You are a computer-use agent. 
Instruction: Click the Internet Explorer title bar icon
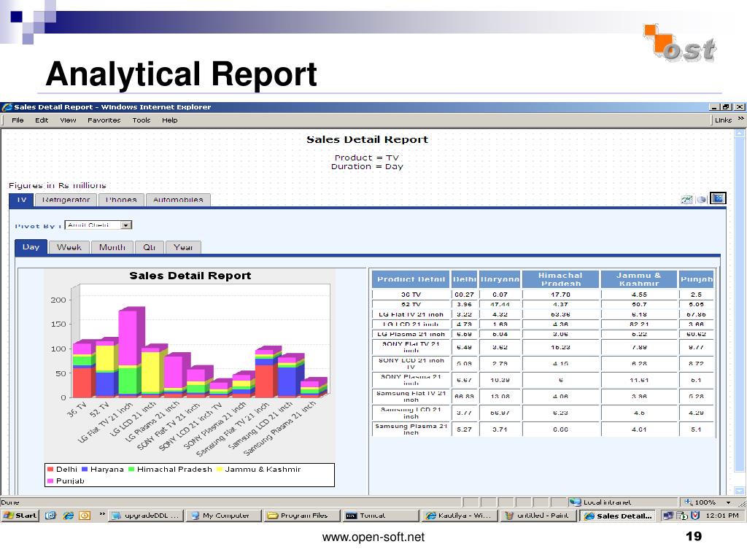click(x=7, y=107)
